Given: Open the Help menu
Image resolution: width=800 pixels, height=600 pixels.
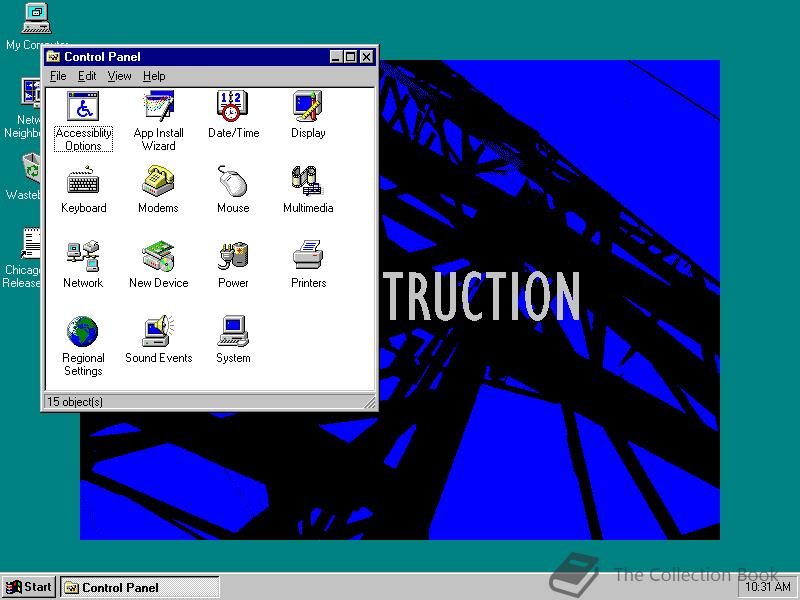Looking at the screenshot, I should (154, 76).
